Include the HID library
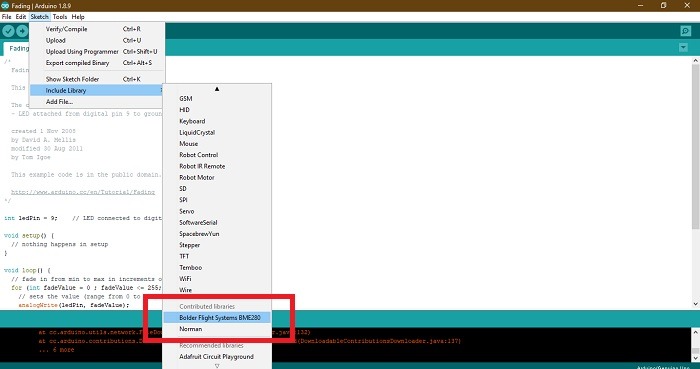Viewport: 700px width, 369px height. pyautogui.click(x=217, y=110)
